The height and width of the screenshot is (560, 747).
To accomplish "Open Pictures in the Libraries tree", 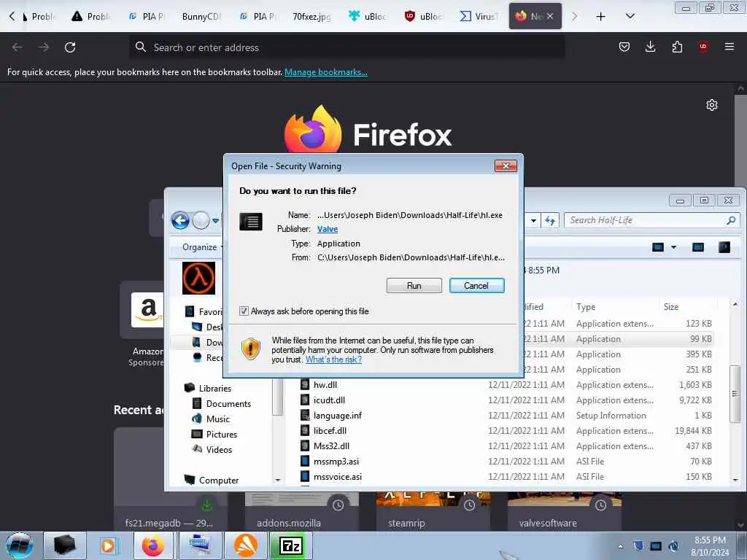I will (222, 435).
